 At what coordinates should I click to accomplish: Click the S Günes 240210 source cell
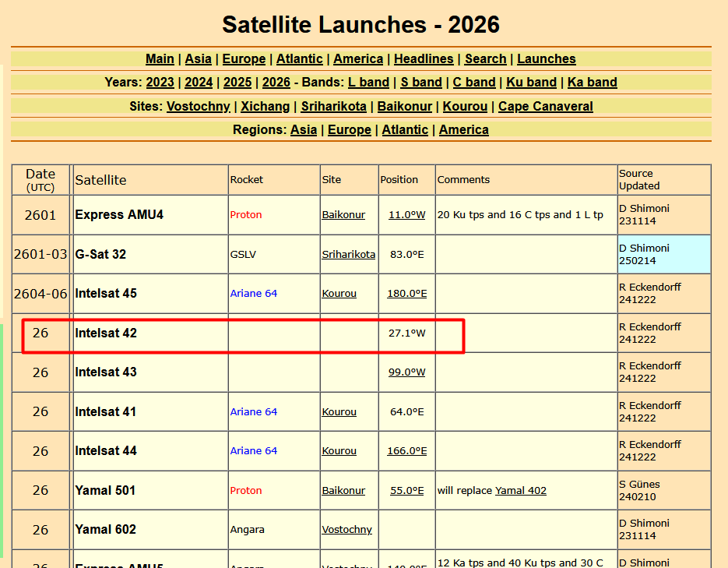(664, 490)
